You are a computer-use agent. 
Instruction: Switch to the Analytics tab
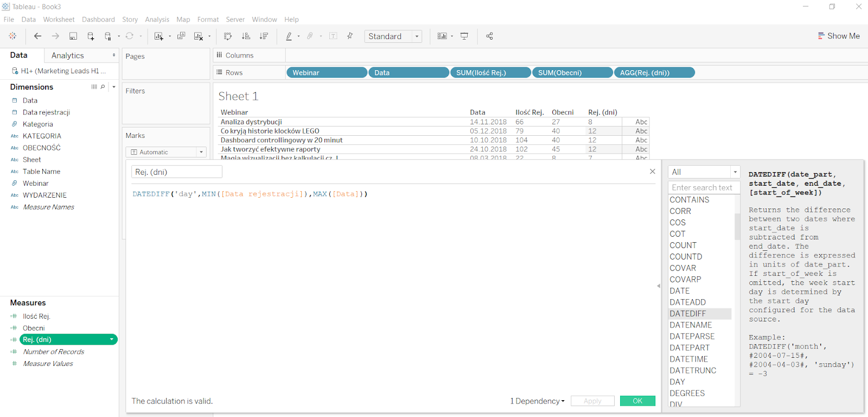pyautogui.click(x=68, y=55)
